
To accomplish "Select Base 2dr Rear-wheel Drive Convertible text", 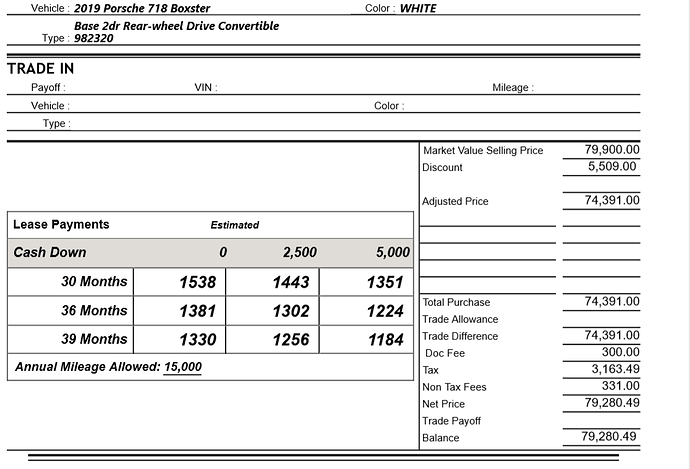I will [x=176, y=26].
